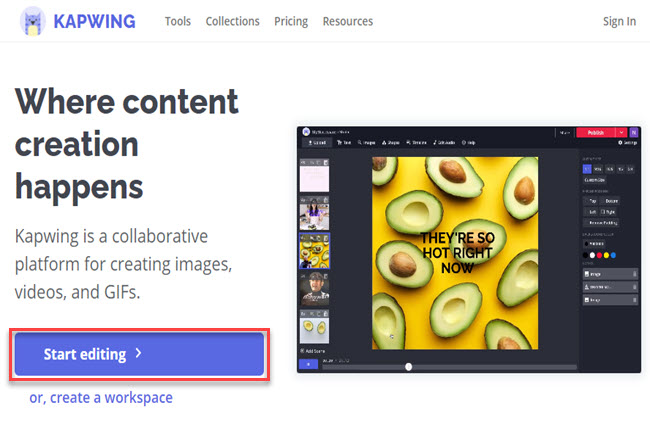
Task: Click Add Scene below the thumbnails
Action: pos(316,351)
